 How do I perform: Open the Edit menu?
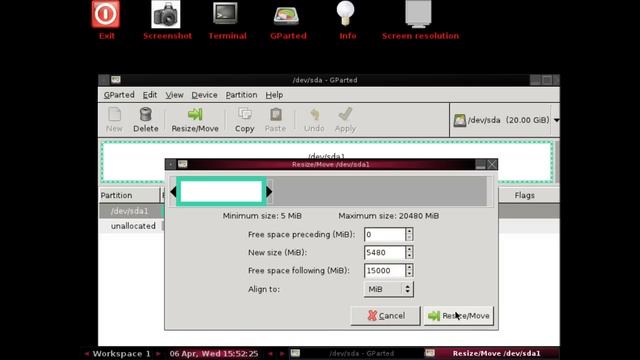pos(150,95)
